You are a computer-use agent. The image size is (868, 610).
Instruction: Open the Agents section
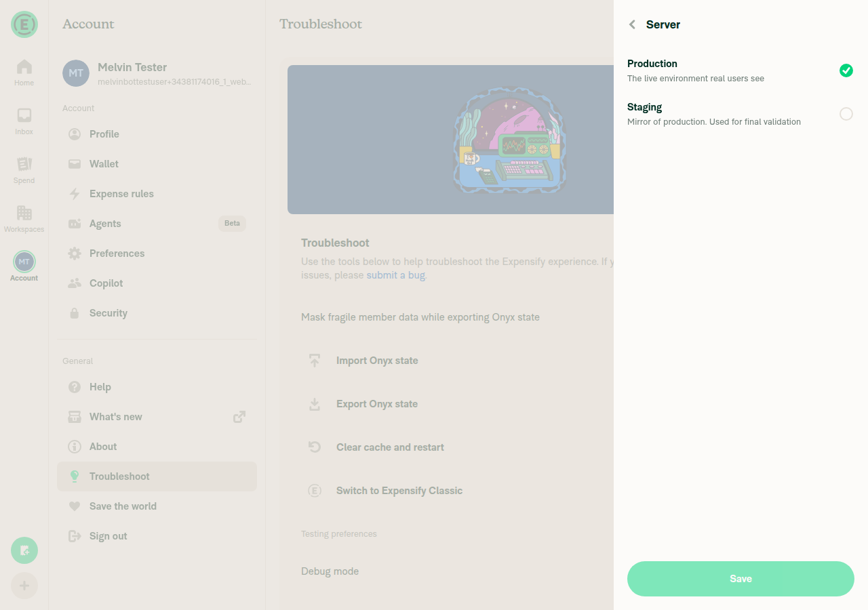pos(157,224)
